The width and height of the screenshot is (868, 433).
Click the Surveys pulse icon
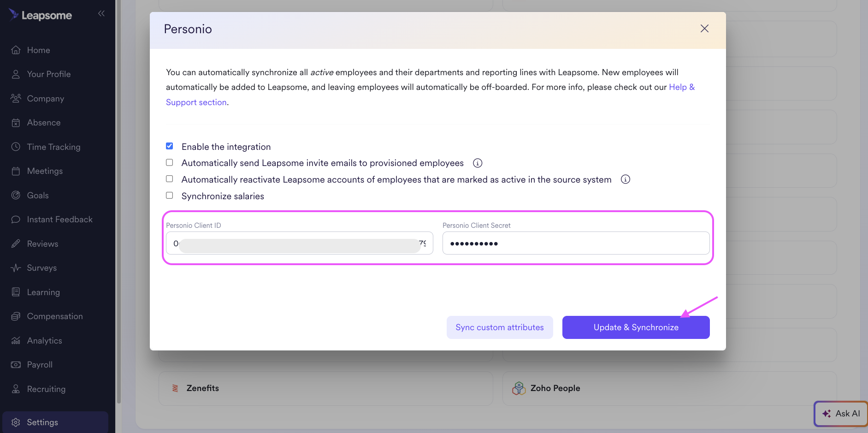point(16,268)
